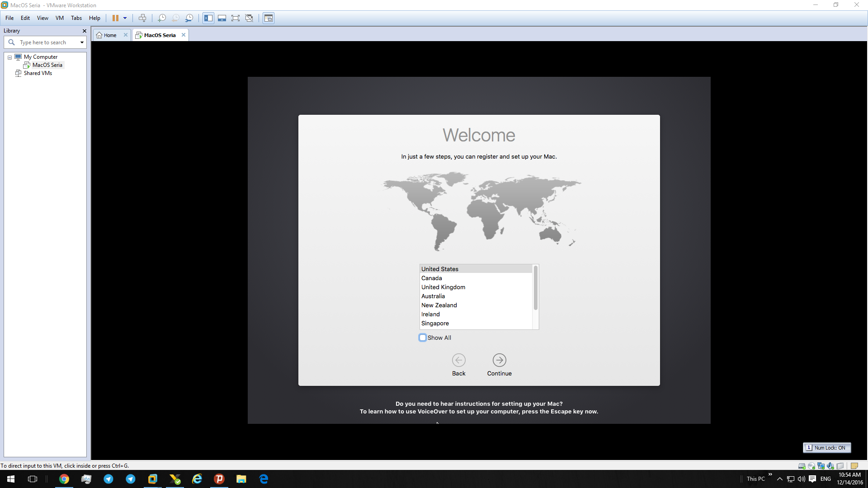Close the MacOS Seria tab
The height and width of the screenshot is (488, 868).
pyautogui.click(x=184, y=35)
